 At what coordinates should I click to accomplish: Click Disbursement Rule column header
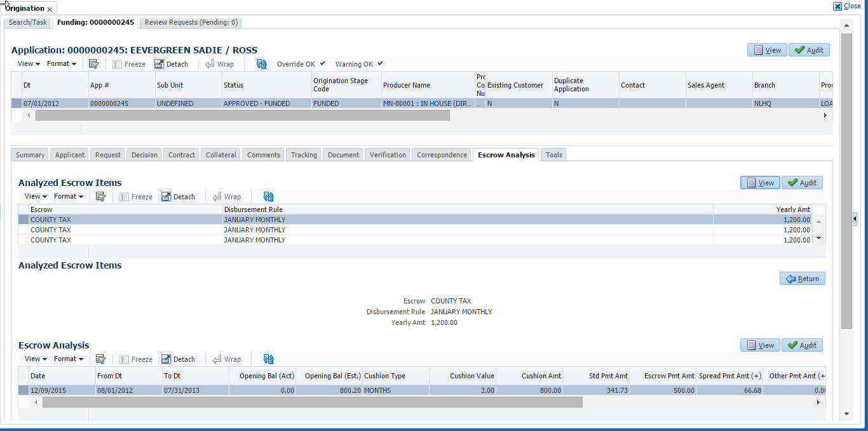coord(468,209)
